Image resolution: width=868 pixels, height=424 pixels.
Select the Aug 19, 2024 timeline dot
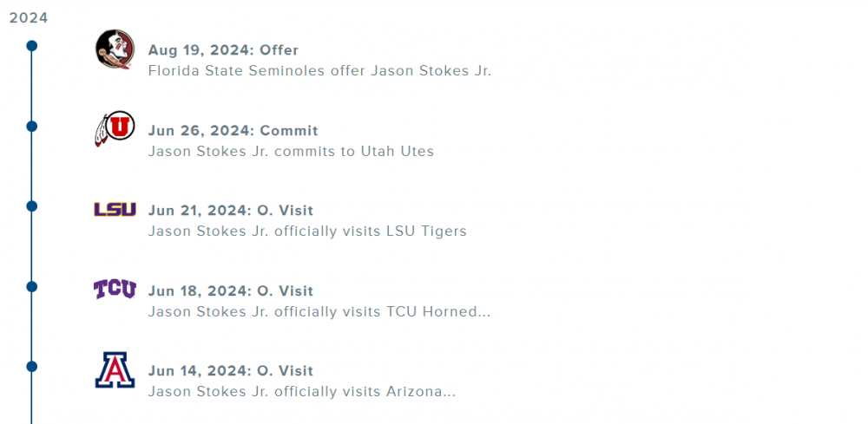pos(32,46)
